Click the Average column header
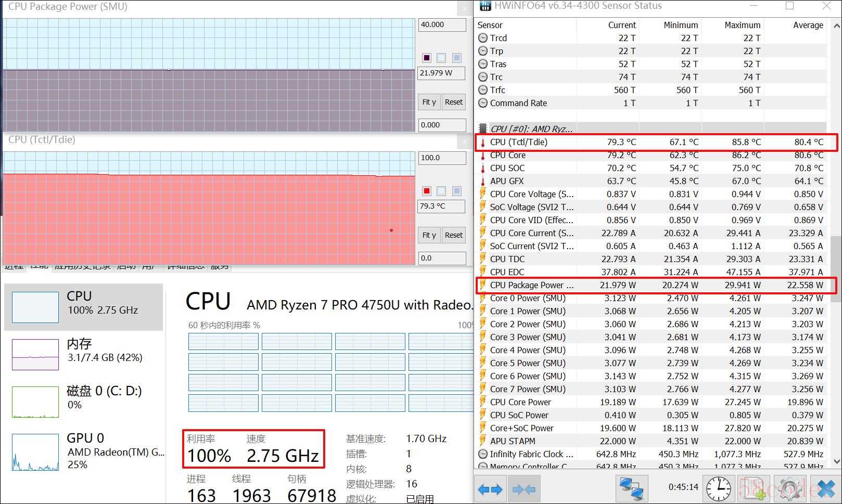 click(795, 25)
